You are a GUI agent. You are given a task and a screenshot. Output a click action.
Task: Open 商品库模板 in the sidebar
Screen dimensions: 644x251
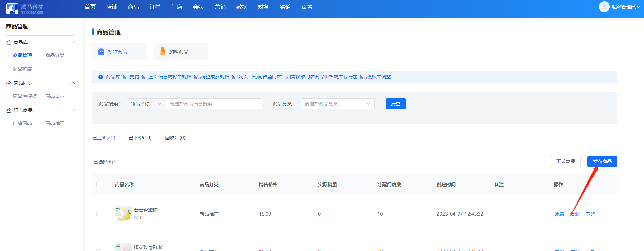coord(25,96)
